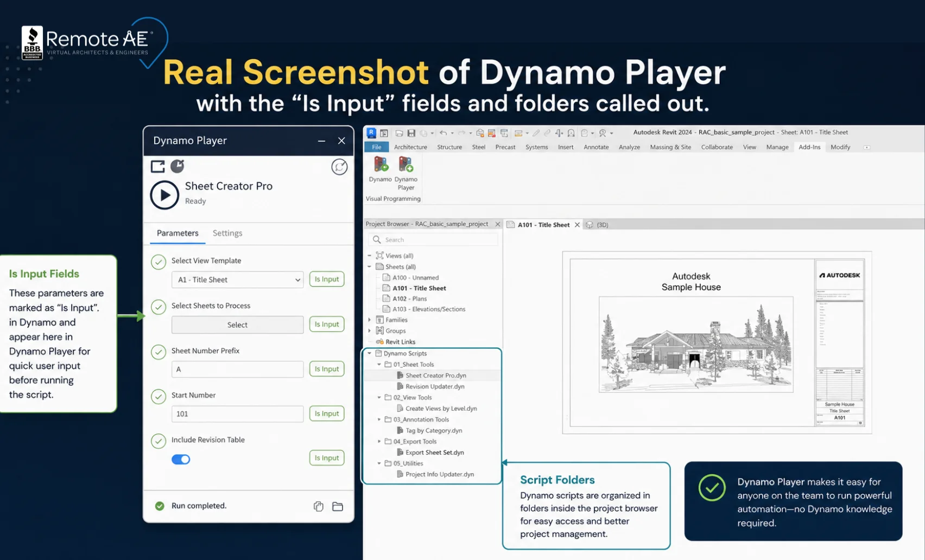Switch to the Settings tab
Image resolution: width=925 pixels, height=560 pixels.
point(227,233)
